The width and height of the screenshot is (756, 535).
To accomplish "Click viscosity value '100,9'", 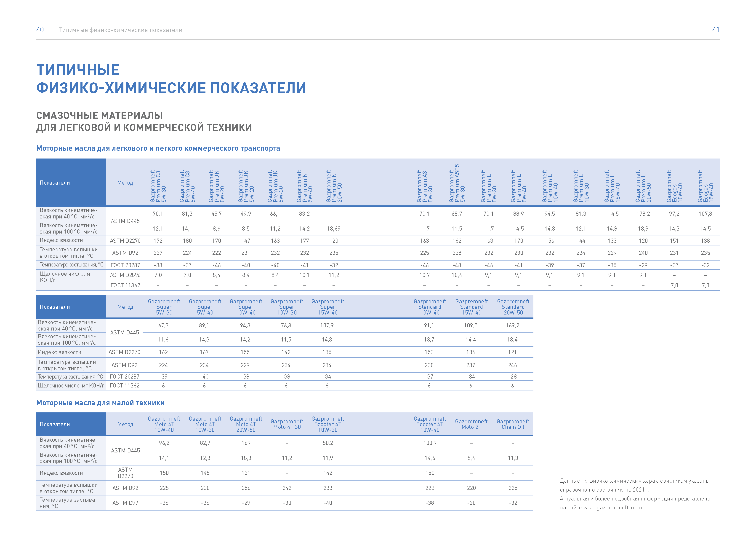I will click(x=430, y=443).
